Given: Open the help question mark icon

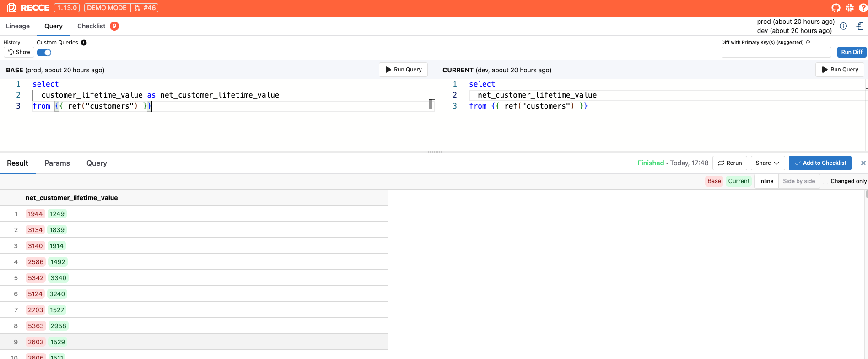Looking at the screenshot, I should [863, 8].
